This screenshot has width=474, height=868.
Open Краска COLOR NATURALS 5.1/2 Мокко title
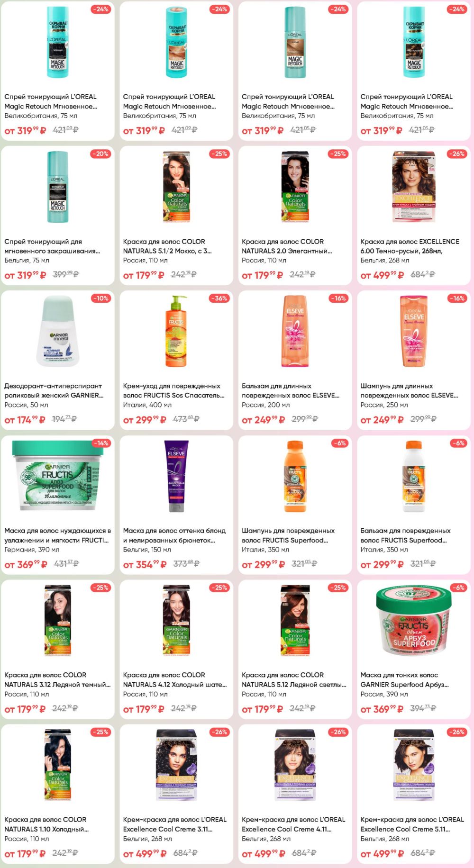(167, 246)
